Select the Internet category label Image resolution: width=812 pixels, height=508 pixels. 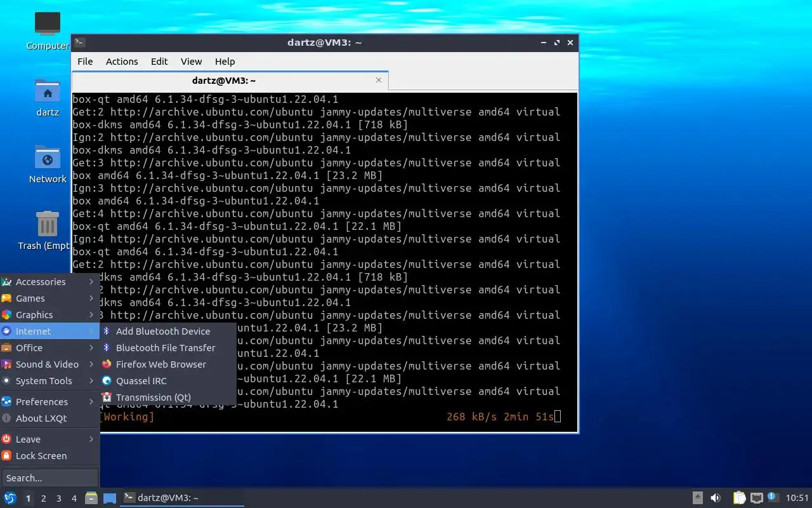click(x=33, y=331)
